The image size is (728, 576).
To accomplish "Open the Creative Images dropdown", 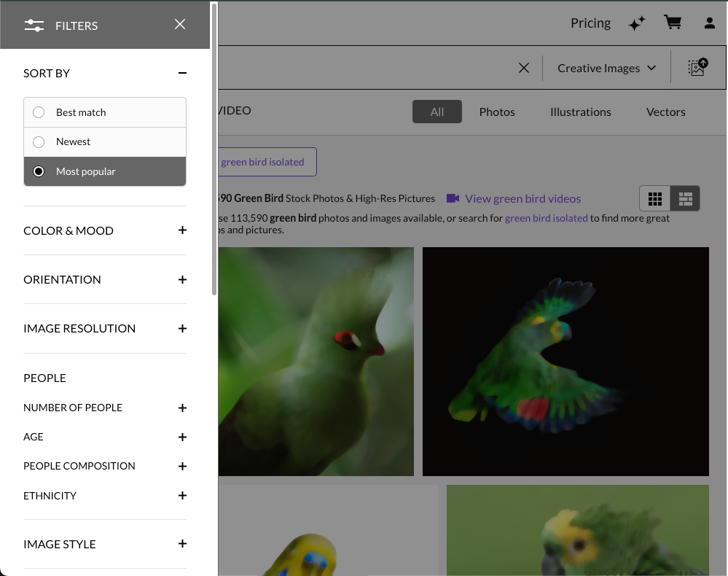I will (606, 67).
